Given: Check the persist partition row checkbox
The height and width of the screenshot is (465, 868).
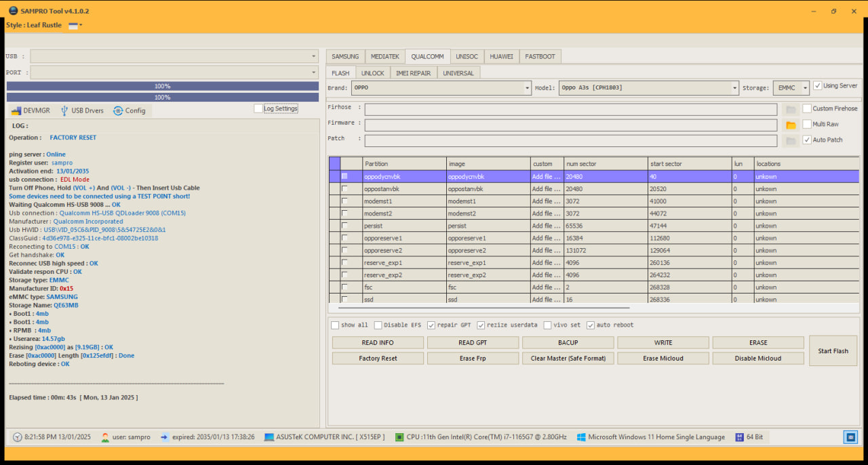Looking at the screenshot, I should [x=344, y=226].
